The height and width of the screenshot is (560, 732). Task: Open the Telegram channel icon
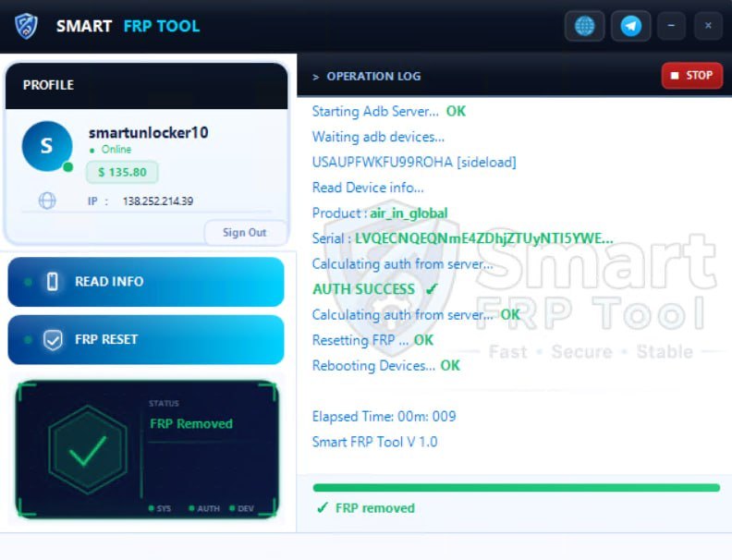630,26
